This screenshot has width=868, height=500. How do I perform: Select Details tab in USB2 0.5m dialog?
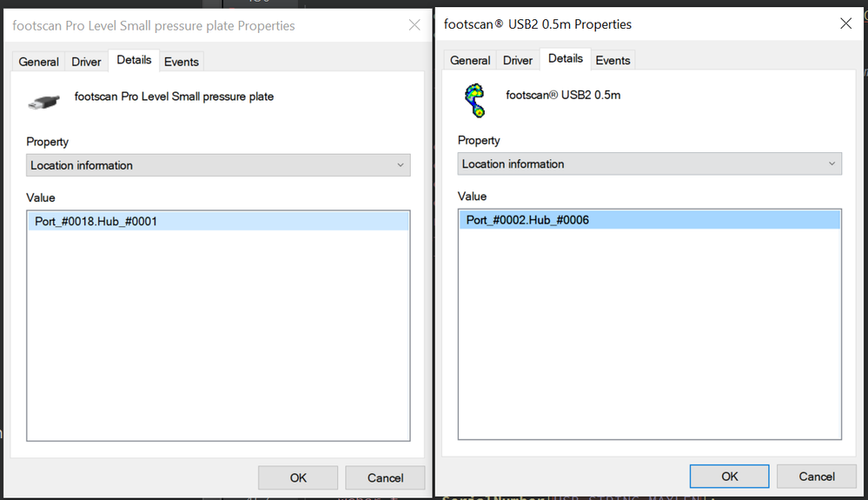point(566,58)
